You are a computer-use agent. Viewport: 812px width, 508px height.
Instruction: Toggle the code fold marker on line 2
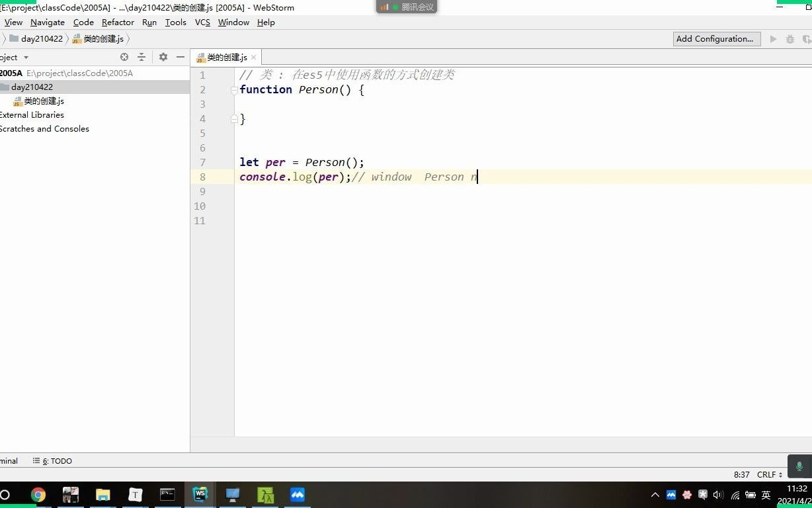pyautogui.click(x=235, y=89)
